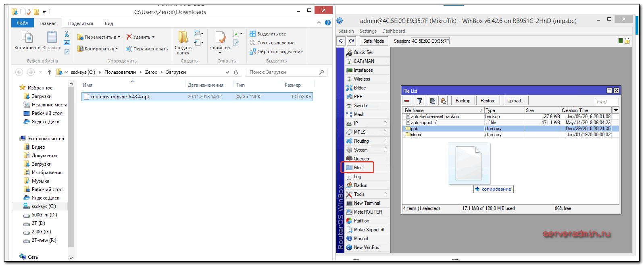Open the Session menu in WinBox
The width and height of the screenshot is (644, 266).
(346, 31)
